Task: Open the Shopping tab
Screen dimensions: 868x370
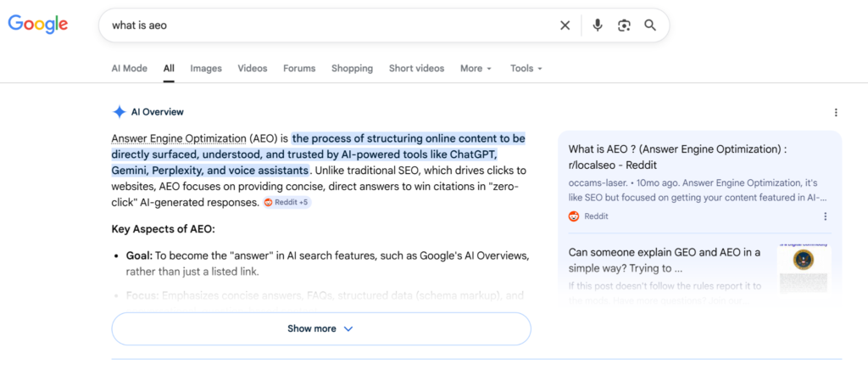Action: [352, 68]
